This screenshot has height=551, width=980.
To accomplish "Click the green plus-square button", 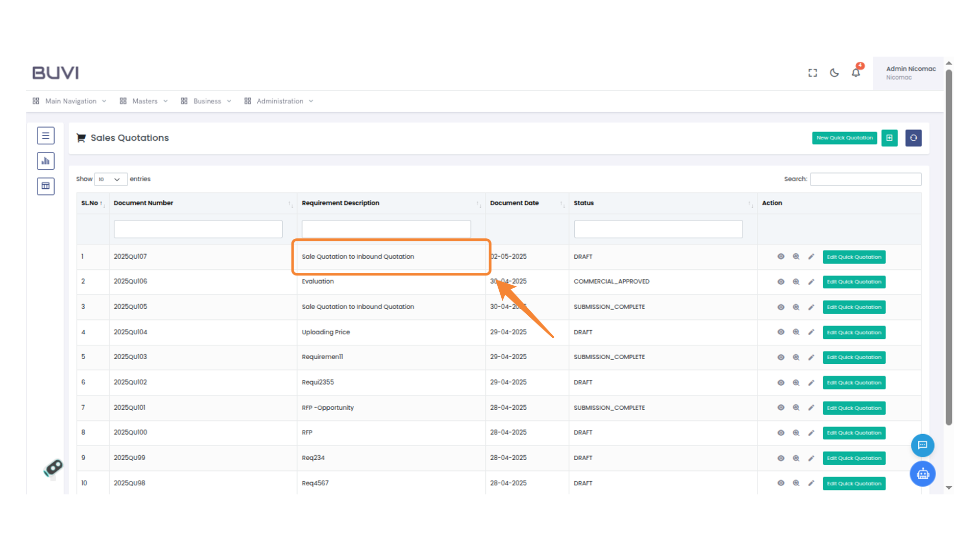I will click(x=889, y=138).
